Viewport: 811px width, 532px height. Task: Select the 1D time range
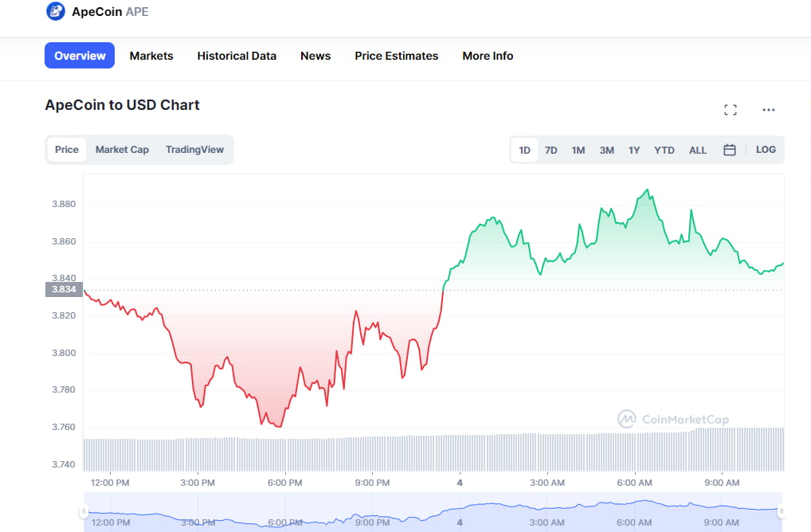pyautogui.click(x=524, y=150)
